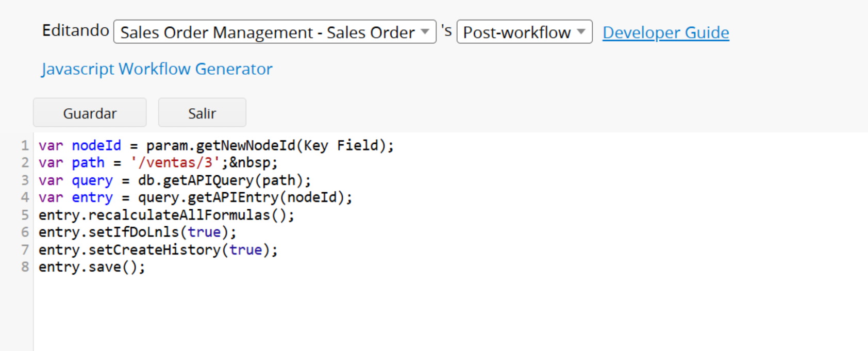Click line number 1 in gutter
This screenshot has width=868, height=351.
(x=25, y=146)
